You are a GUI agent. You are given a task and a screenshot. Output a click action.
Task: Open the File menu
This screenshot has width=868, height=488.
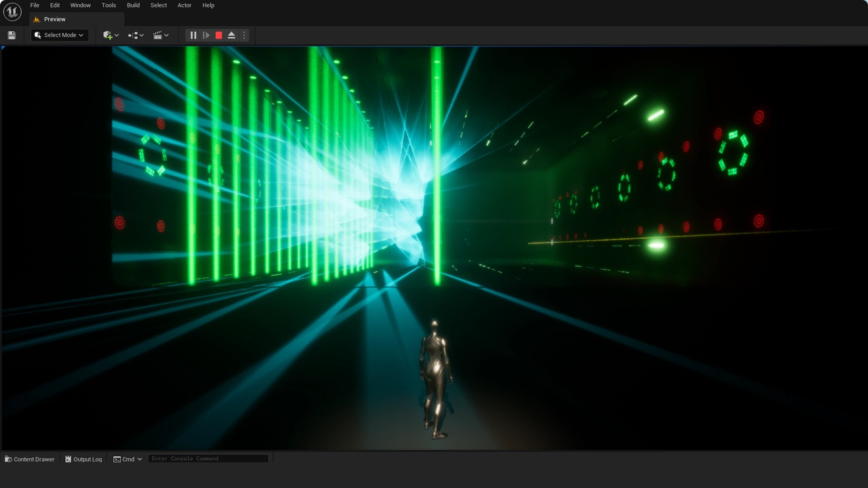coord(35,5)
